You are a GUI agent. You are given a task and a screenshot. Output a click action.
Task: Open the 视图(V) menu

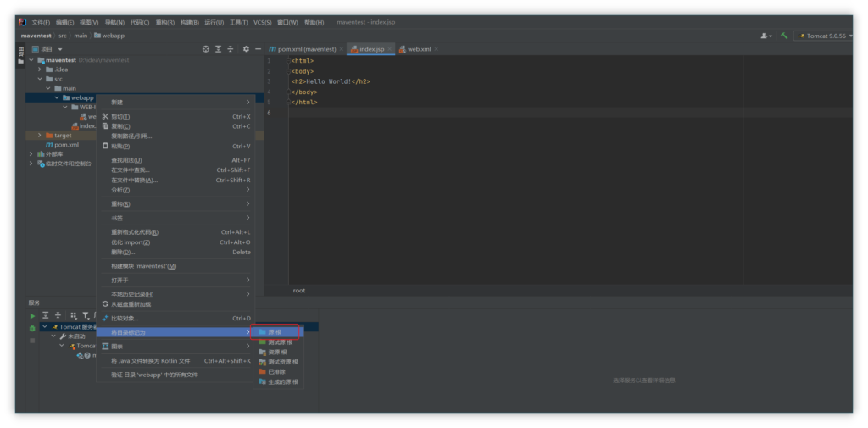point(89,23)
